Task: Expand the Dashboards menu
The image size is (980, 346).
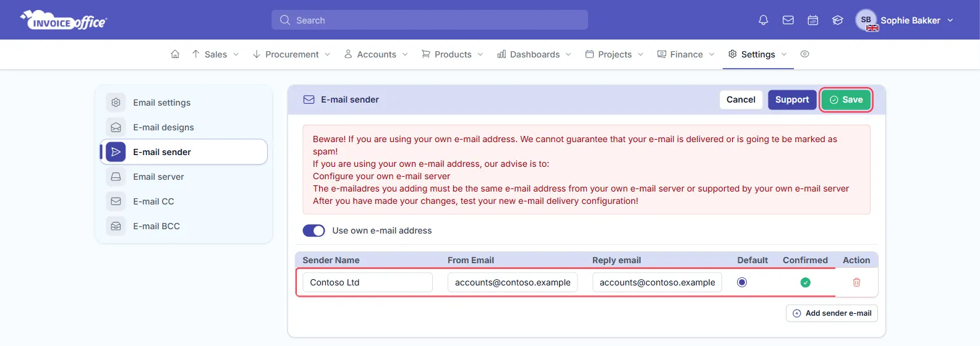Action: (534, 54)
